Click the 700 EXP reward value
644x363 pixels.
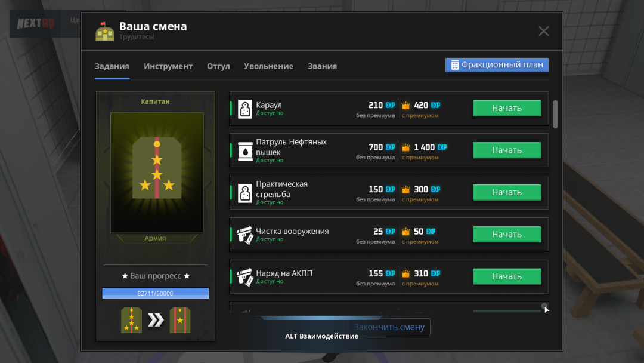(382, 147)
